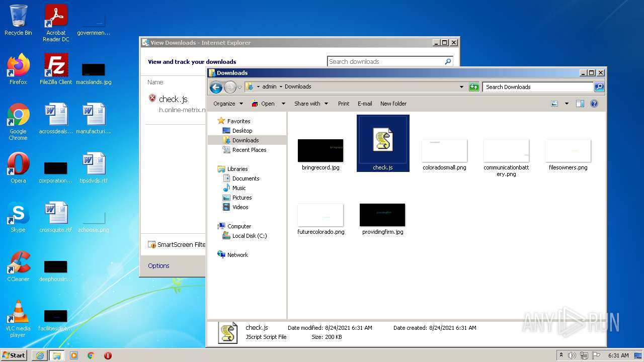Open Documents library in navigation pane
This screenshot has height=362, width=644.
coord(246,178)
